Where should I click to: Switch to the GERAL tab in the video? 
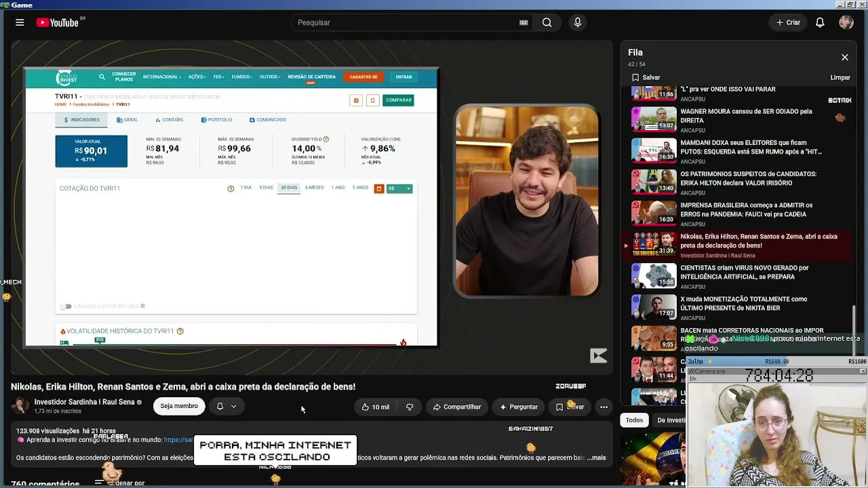click(127, 120)
